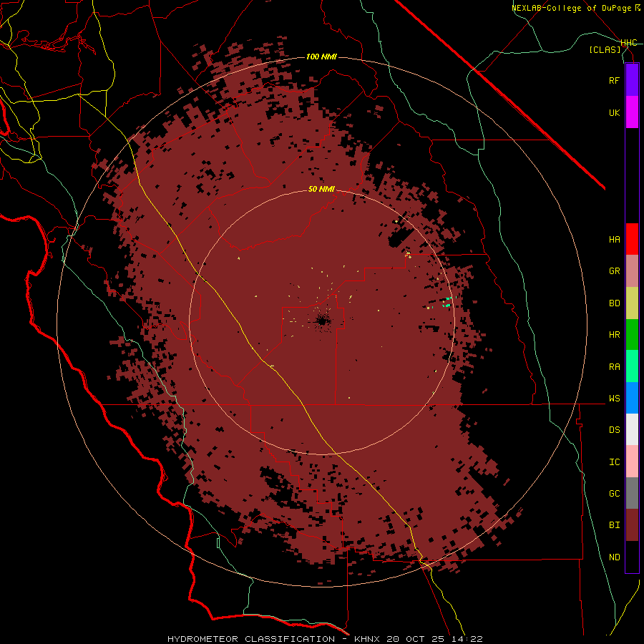The image size is (644, 644).
Task: Click the 50 NMI range ring label
Action: tap(321, 190)
